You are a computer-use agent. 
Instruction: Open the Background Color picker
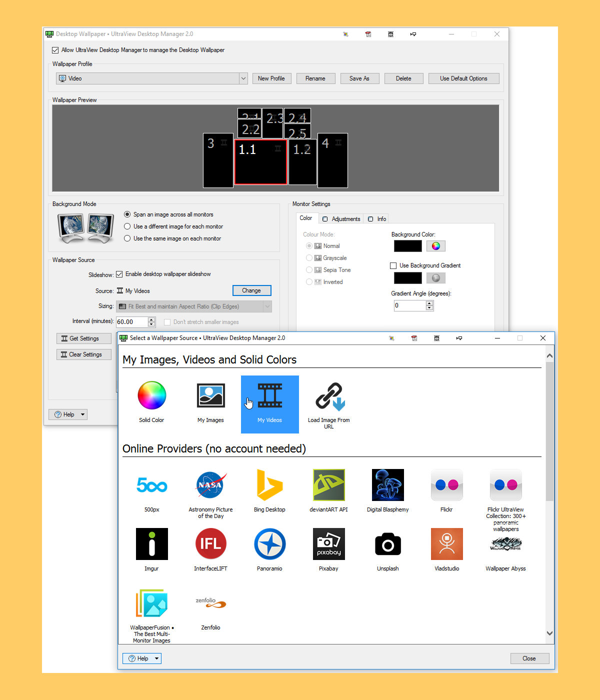[x=435, y=246]
